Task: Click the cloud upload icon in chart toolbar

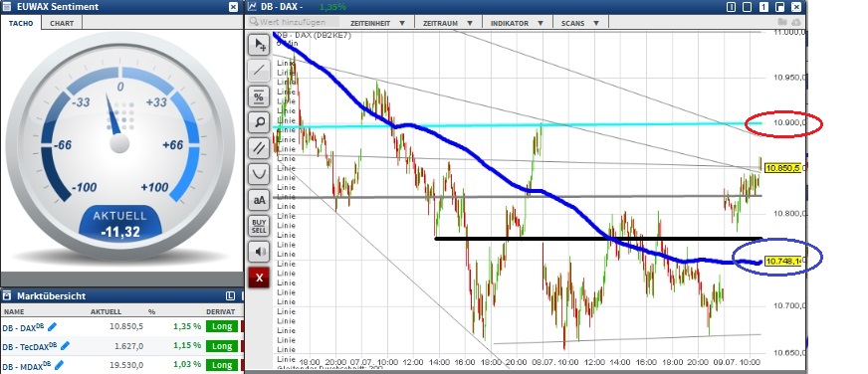Action: 796,22
